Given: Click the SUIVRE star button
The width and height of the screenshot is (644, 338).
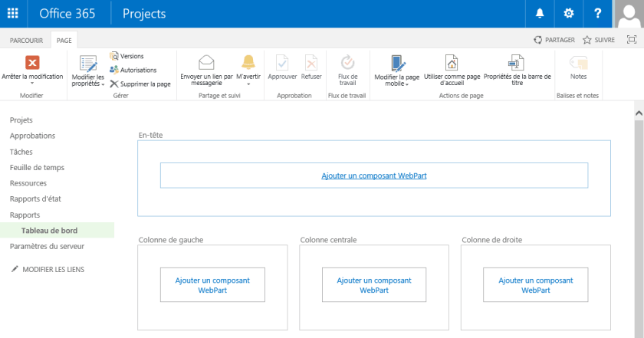Looking at the screenshot, I should pyautogui.click(x=598, y=40).
